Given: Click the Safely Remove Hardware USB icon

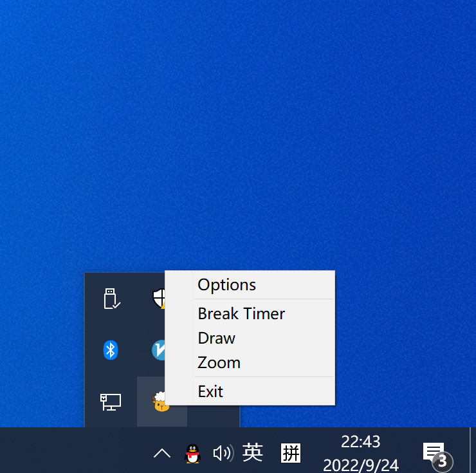Looking at the screenshot, I should coord(112,299).
